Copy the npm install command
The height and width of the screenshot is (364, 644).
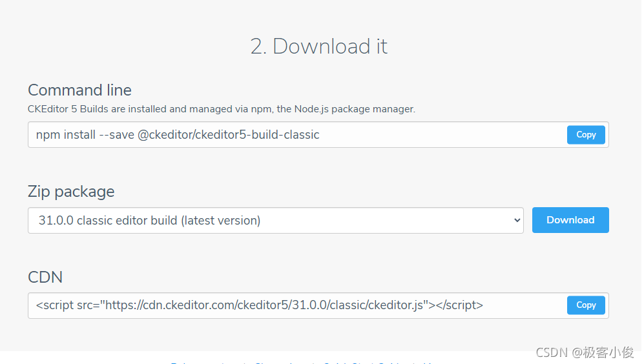click(x=586, y=135)
